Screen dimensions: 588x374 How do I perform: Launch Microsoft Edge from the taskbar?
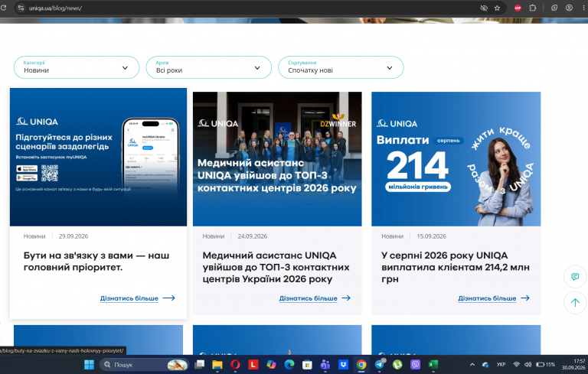(x=289, y=365)
